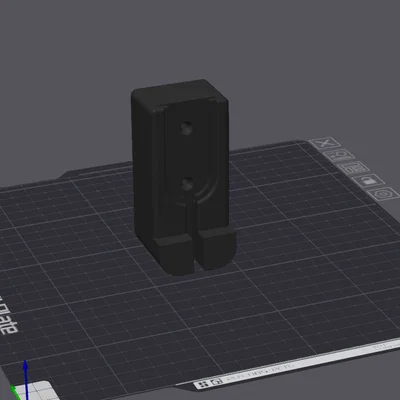Auto-orient objects on this plate

(x=339, y=155)
